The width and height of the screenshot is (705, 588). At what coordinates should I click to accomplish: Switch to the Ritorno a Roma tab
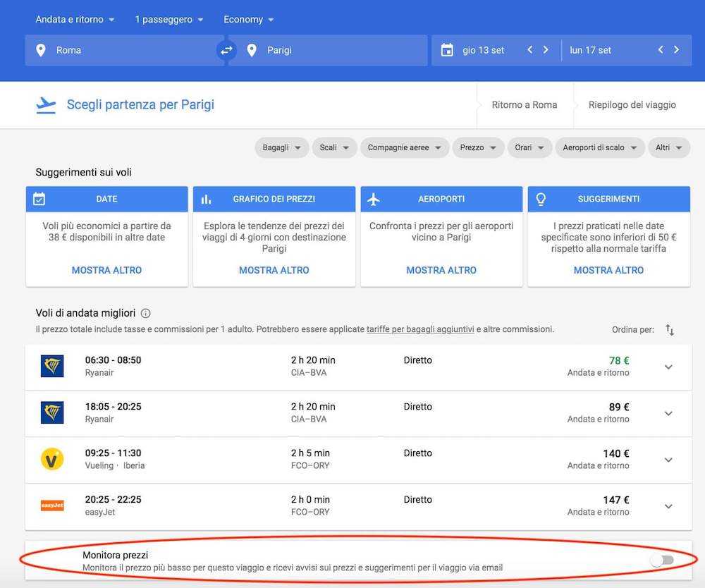point(525,104)
